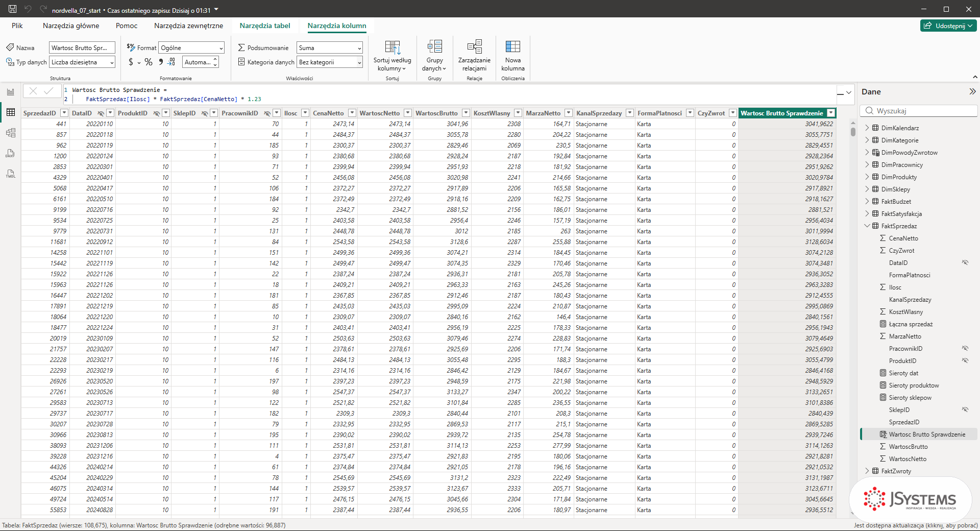Toggle visibility eye for SklepID field
This screenshot has height=531, width=980.
[x=965, y=409]
